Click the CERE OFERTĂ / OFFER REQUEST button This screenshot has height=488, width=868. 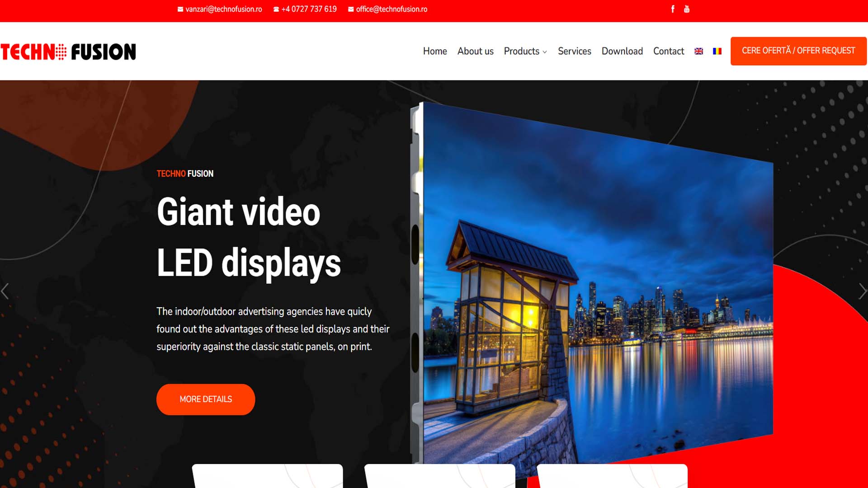tap(798, 51)
